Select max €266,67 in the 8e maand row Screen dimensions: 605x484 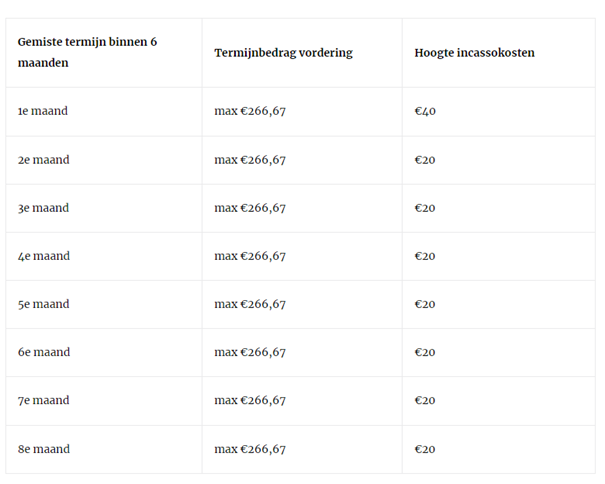[x=250, y=449]
